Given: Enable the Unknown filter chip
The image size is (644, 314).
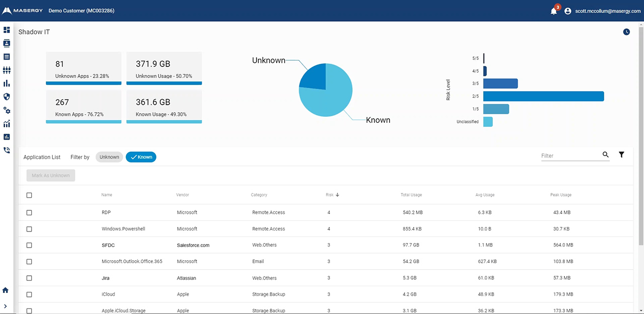Looking at the screenshot, I should (x=109, y=156).
